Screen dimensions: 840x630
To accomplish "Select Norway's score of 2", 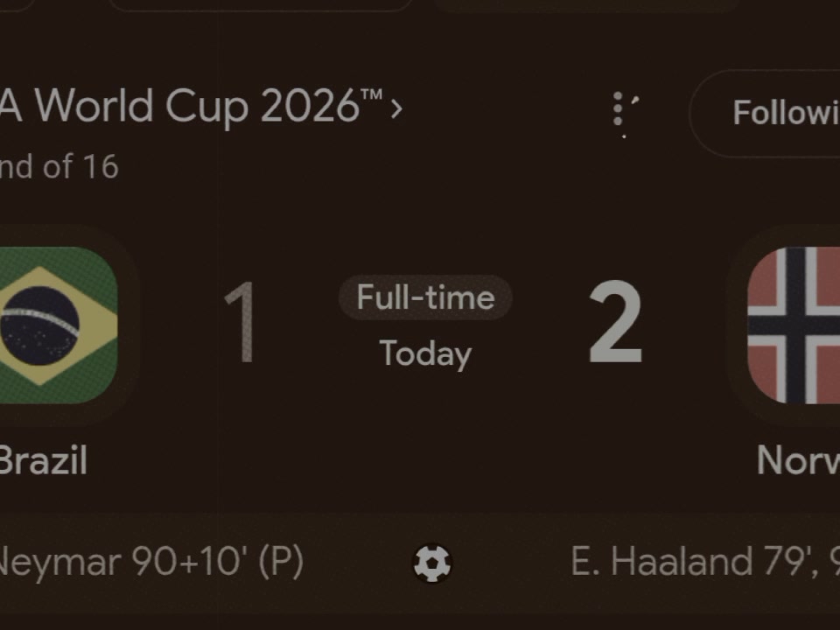I will pyautogui.click(x=615, y=323).
